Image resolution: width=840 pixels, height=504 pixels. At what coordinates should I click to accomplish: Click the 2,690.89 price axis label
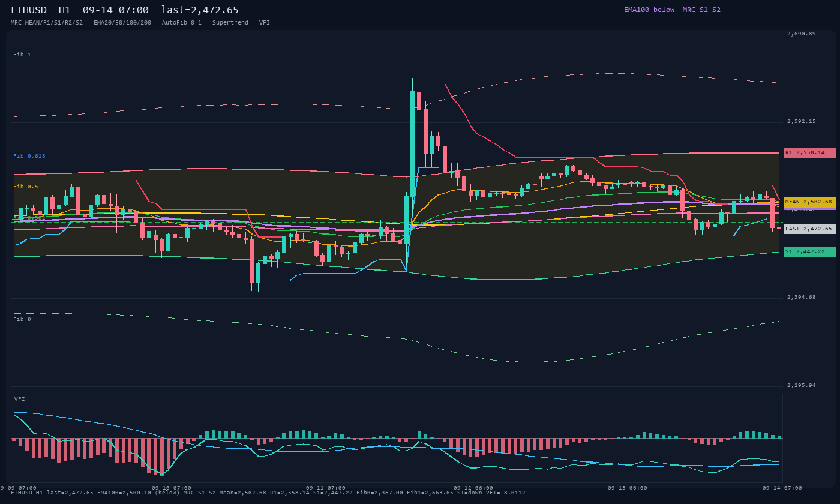tap(802, 34)
